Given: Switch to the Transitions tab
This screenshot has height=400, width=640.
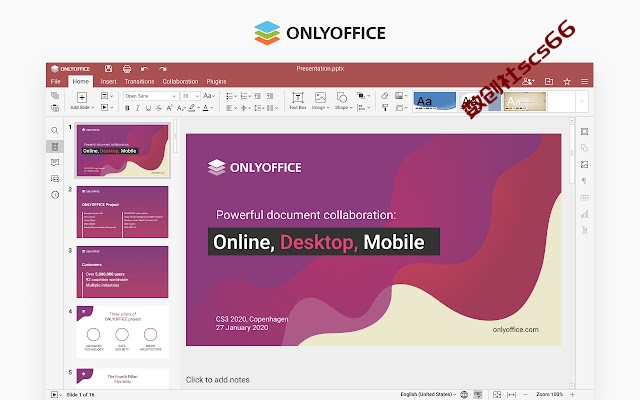Looking at the screenshot, I should (140, 82).
